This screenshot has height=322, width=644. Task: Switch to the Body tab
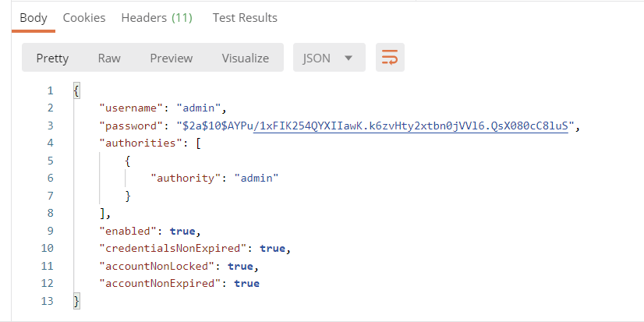(34, 17)
